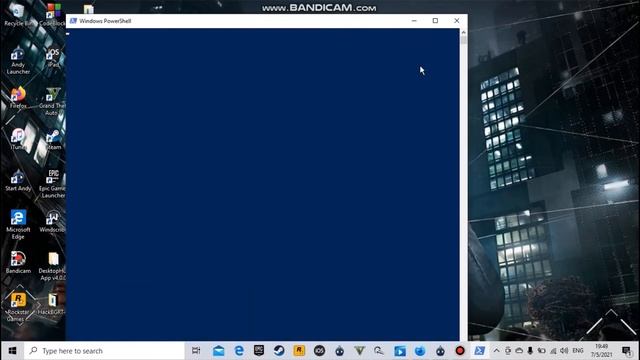
Task: Open the Microsoft Edge desktop shortcut
Action: 18,224
